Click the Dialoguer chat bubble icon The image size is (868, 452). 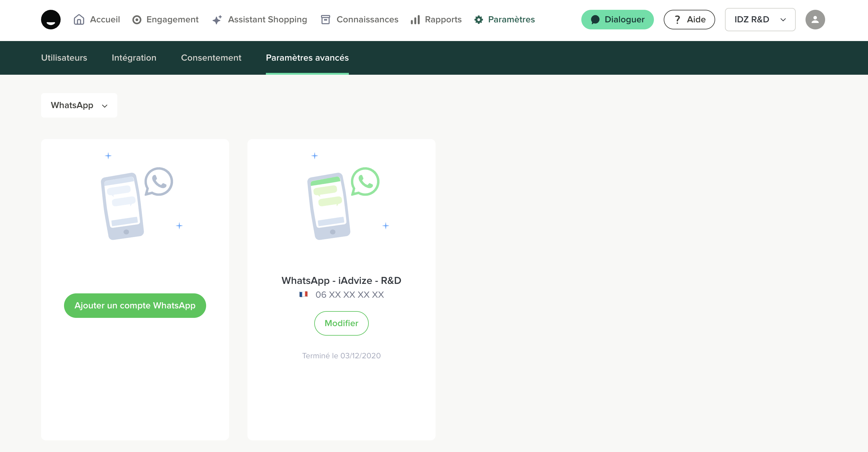pos(595,20)
